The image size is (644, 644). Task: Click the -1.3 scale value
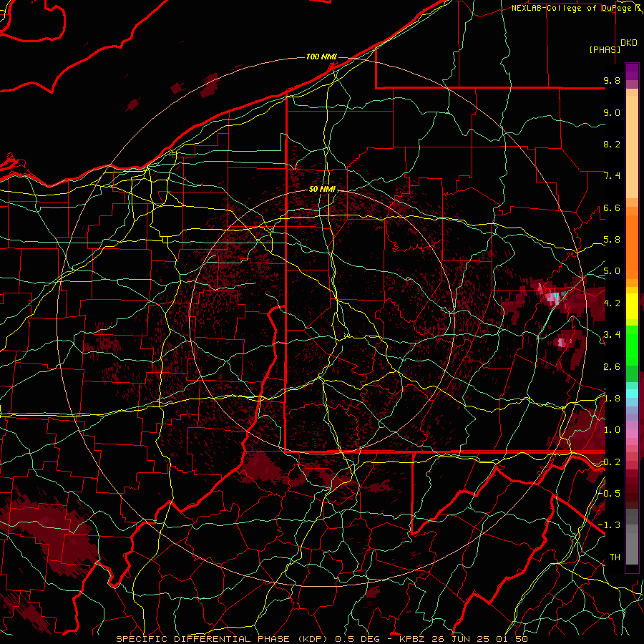coord(610,525)
